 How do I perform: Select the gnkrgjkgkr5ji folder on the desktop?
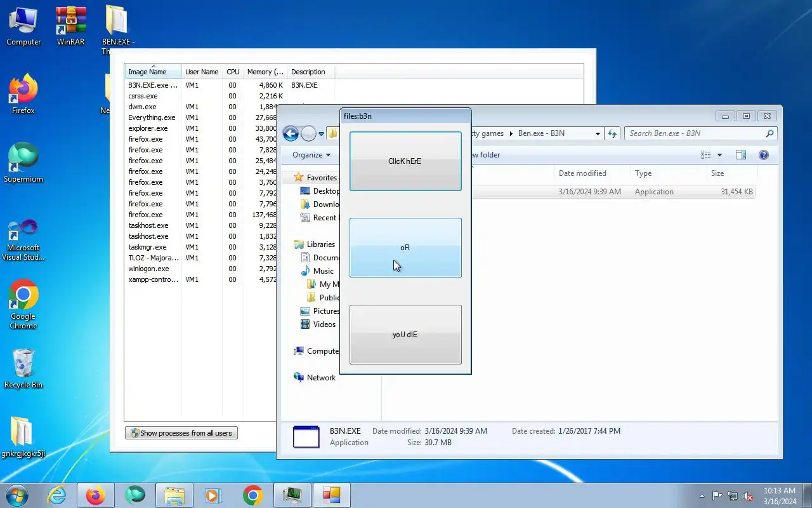pos(23,438)
